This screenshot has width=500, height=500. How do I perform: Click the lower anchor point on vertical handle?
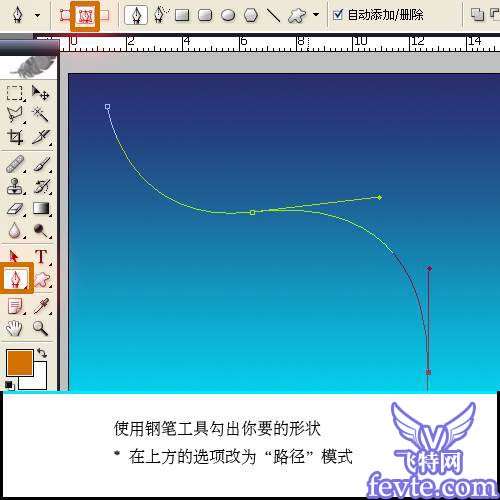[428, 372]
